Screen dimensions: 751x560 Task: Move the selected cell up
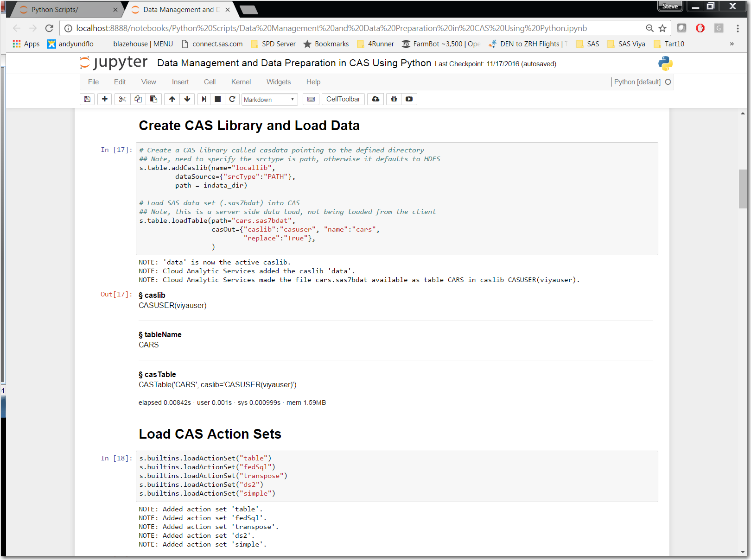coord(172,99)
